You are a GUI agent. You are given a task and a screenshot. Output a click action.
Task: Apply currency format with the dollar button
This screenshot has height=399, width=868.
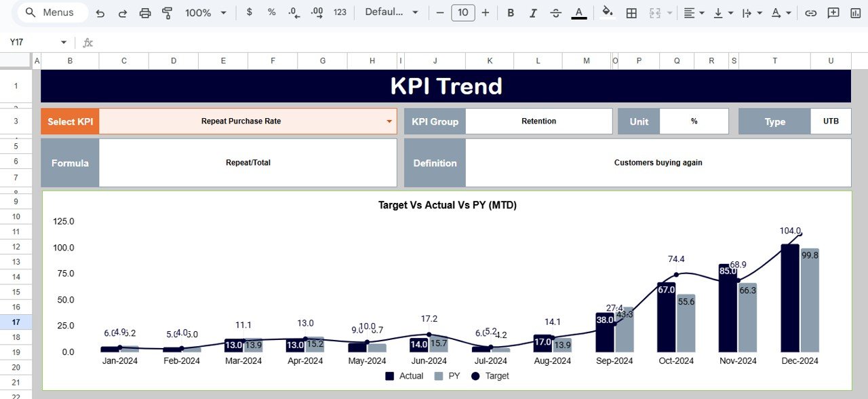click(x=250, y=12)
